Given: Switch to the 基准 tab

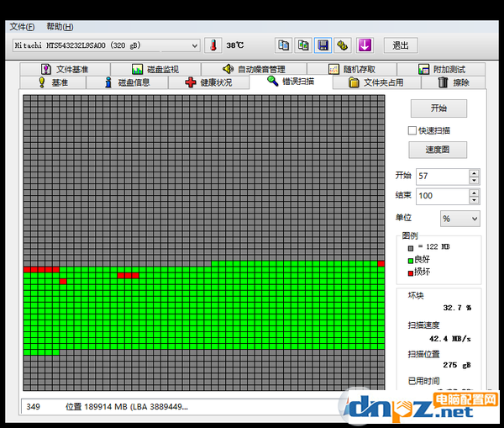Looking at the screenshot, I should tap(53, 82).
